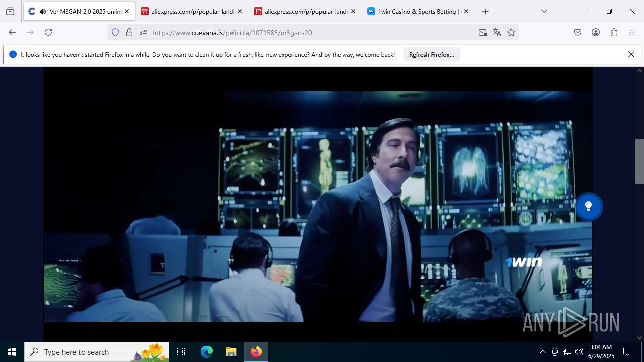Click the Refresh Firefox… button
The height and width of the screenshot is (362, 644).
432,54
